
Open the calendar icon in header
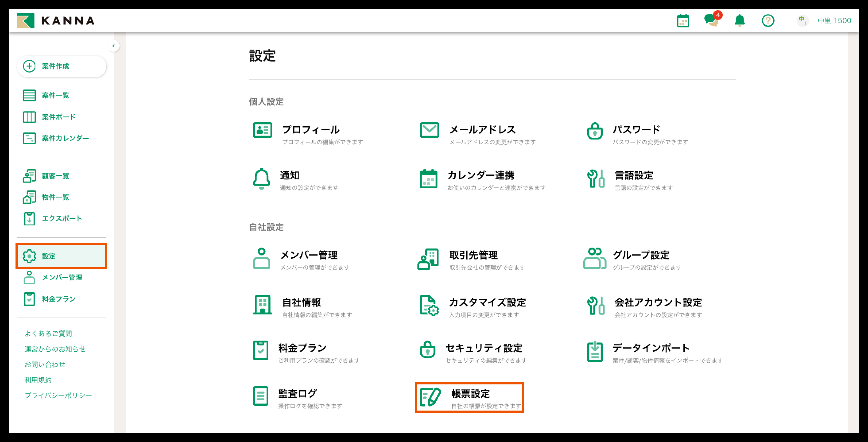tap(683, 21)
